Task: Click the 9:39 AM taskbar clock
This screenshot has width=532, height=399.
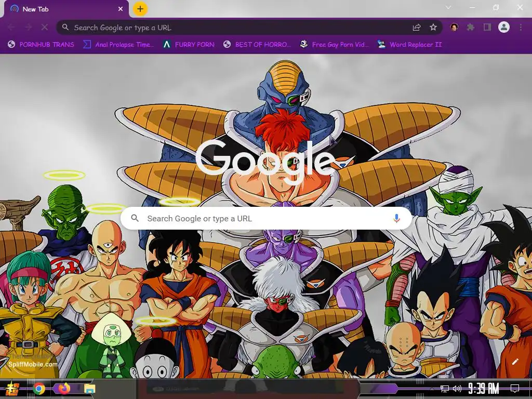Action: (x=484, y=389)
